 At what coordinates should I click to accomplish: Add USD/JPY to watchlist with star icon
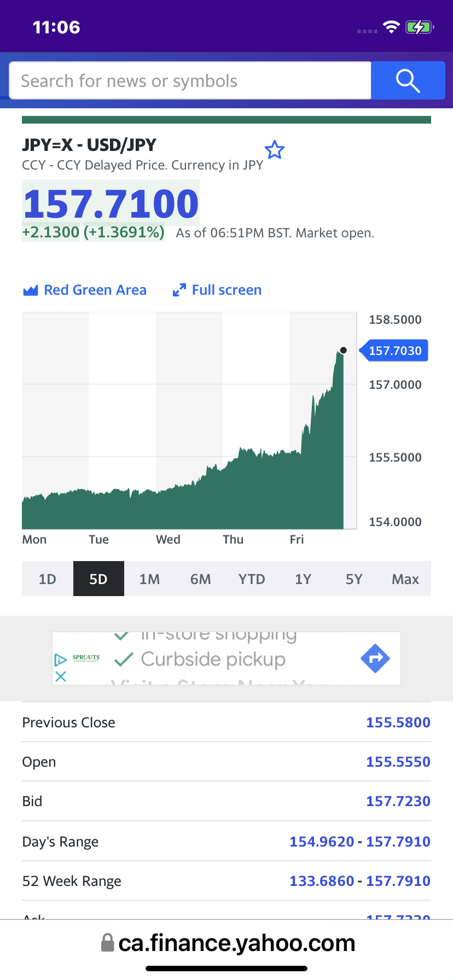point(275,150)
